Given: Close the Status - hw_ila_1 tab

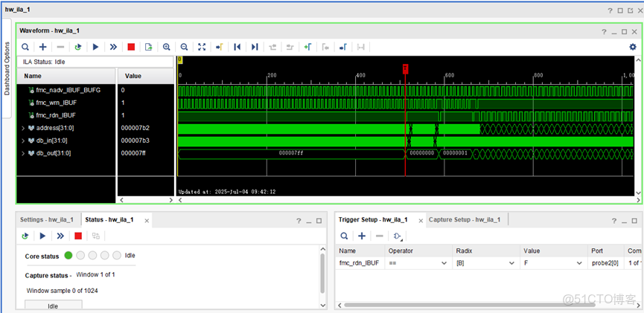Looking at the screenshot, I should [x=147, y=221].
